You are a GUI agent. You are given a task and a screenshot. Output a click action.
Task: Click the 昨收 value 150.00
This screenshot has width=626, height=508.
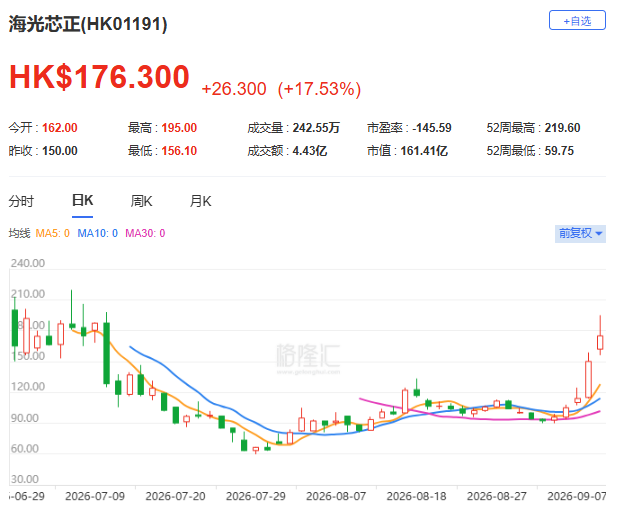pyautogui.click(x=60, y=151)
